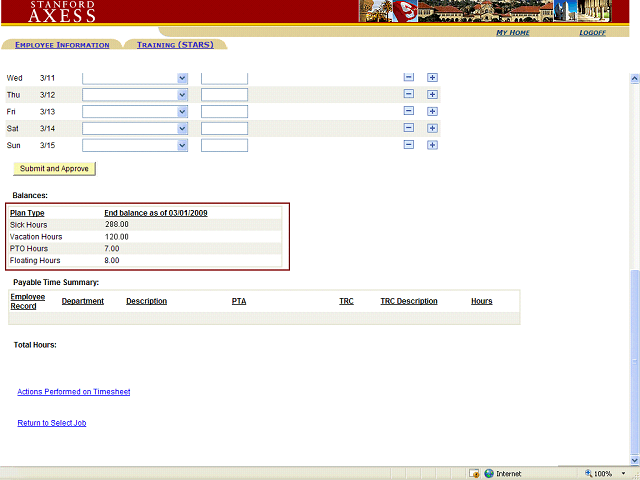This screenshot has height=480, width=640.
Task: Open Actions Performed on Timesheet link
Action: 73,392
